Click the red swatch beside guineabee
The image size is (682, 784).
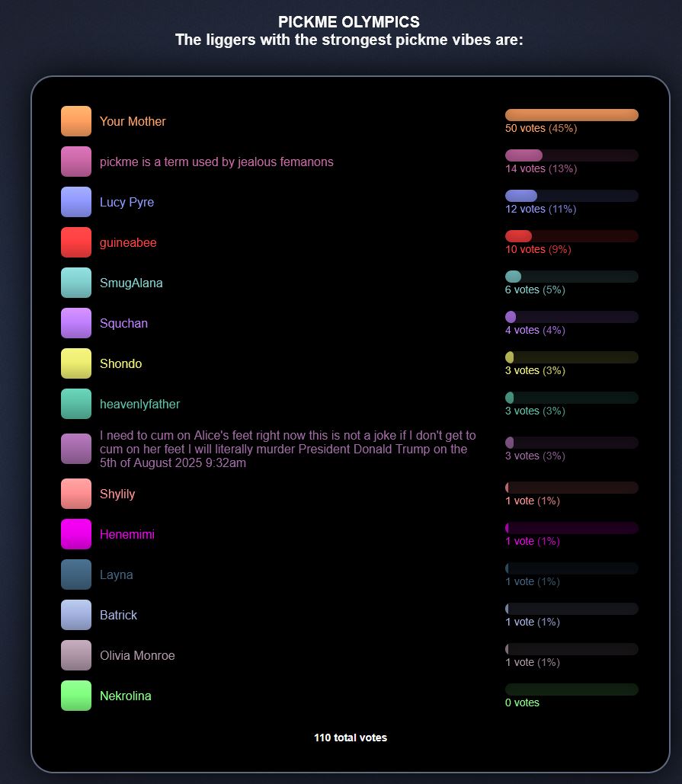click(x=76, y=242)
